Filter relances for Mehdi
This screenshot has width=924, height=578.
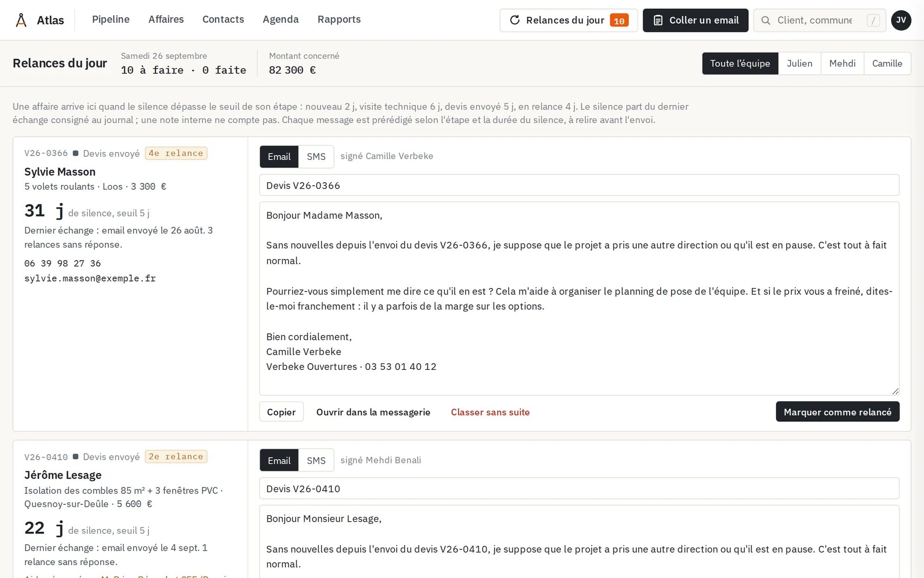842,63
